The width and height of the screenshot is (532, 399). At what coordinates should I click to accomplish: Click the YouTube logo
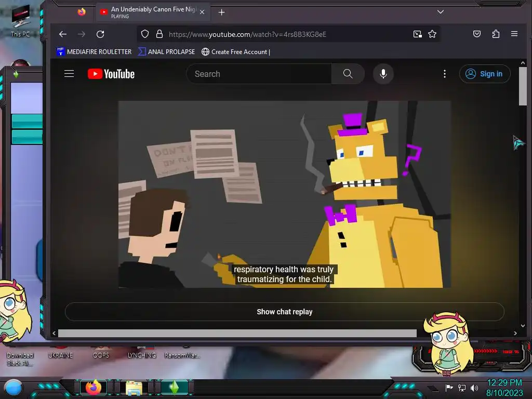(111, 74)
